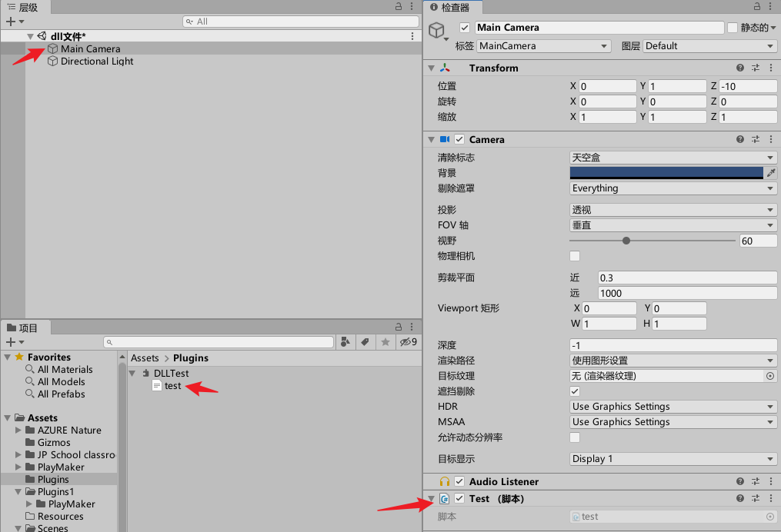Image resolution: width=781 pixels, height=532 pixels.
Task: Click the GameObject cube icon in Inspector
Action: point(437,30)
